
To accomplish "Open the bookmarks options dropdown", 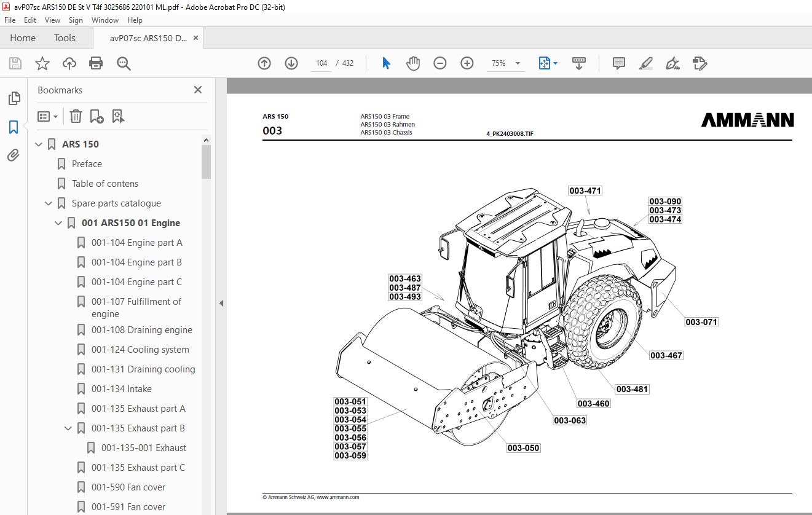I will click(x=48, y=116).
